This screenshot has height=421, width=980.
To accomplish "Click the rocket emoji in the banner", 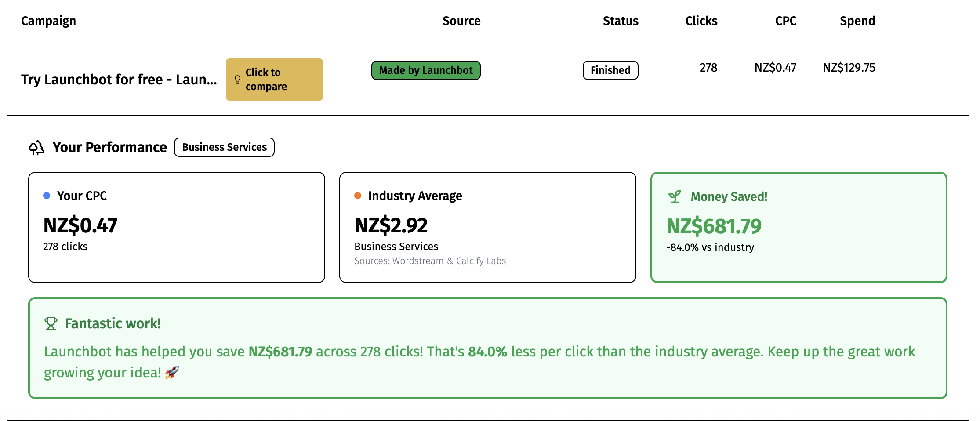I will point(171,373).
